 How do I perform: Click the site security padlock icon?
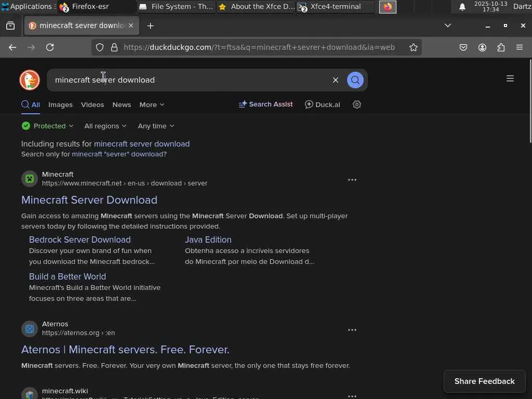(x=114, y=47)
